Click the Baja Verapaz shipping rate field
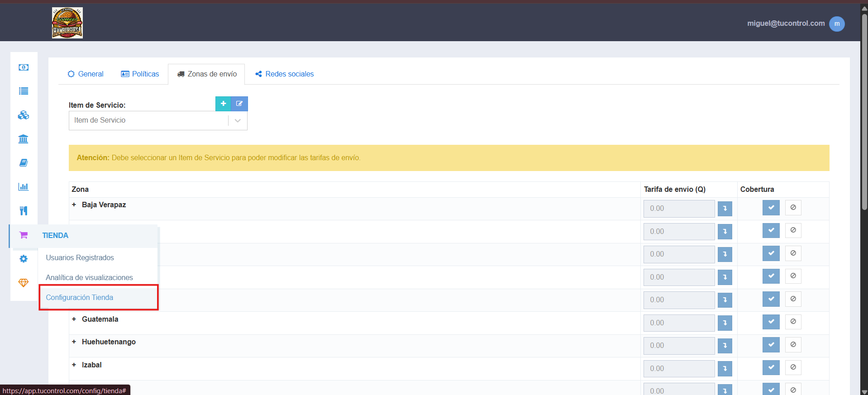This screenshot has width=868, height=395. tap(679, 209)
